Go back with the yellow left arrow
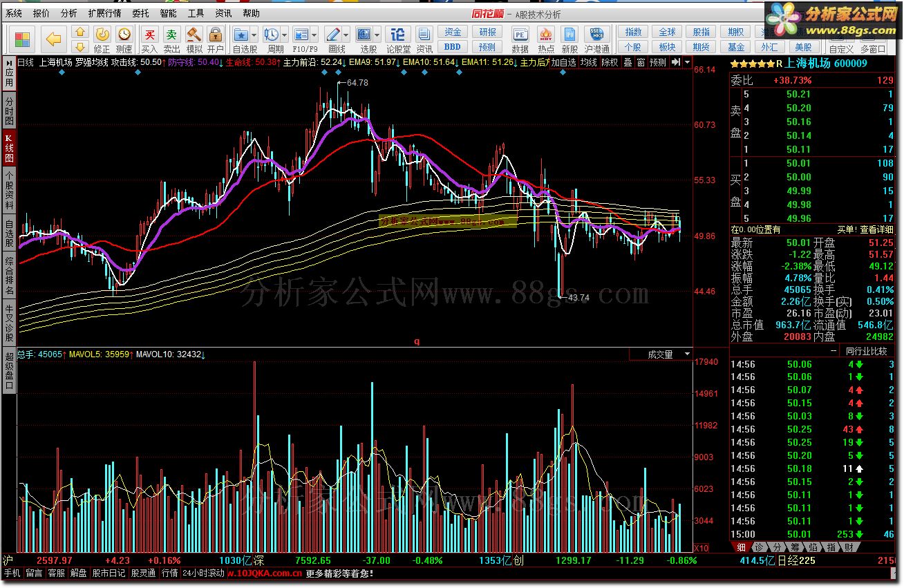The width and height of the screenshot is (904, 588). [x=54, y=39]
